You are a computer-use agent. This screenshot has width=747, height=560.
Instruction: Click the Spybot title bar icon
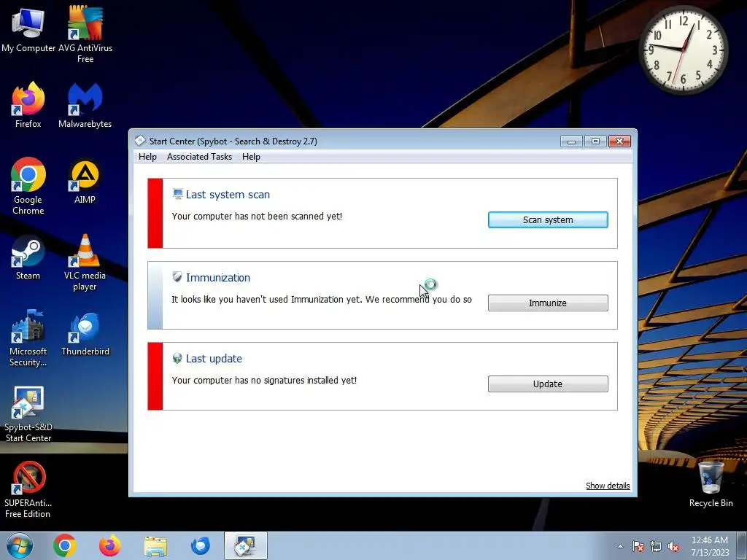click(x=140, y=141)
